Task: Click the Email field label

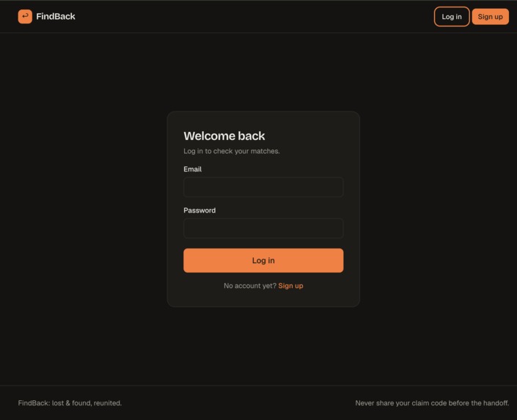Action: [x=193, y=169]
